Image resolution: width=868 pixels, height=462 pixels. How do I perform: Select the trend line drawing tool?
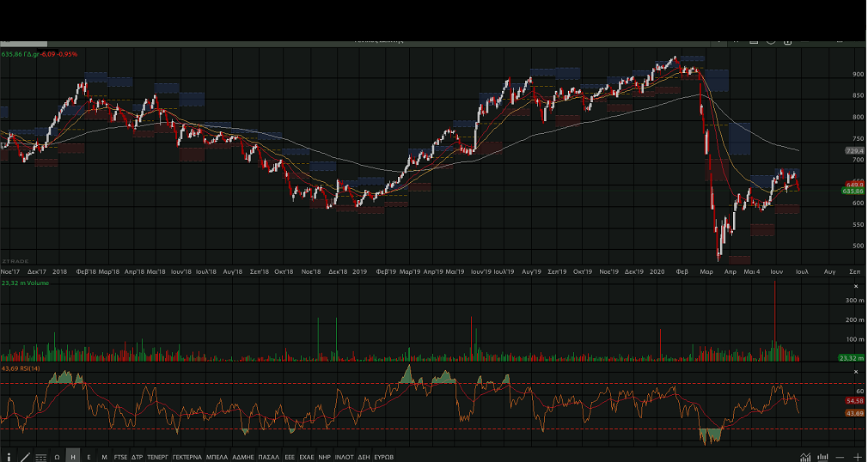[24, 457]
